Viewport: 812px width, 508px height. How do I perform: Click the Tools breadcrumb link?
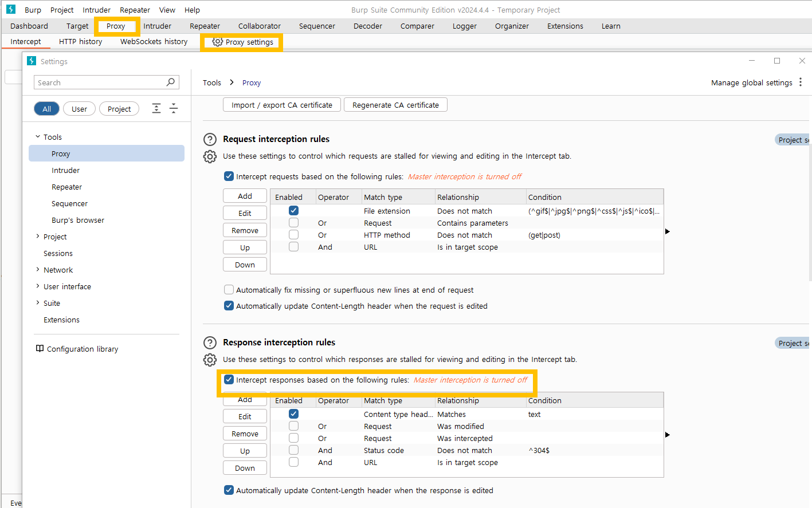[x=211, y=82]
